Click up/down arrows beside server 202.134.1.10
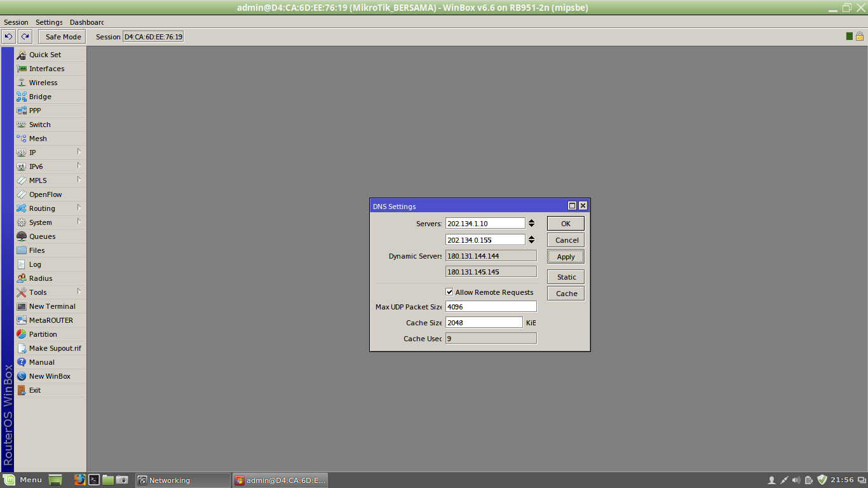Screen dimensions: 868x488 [532, 224]
